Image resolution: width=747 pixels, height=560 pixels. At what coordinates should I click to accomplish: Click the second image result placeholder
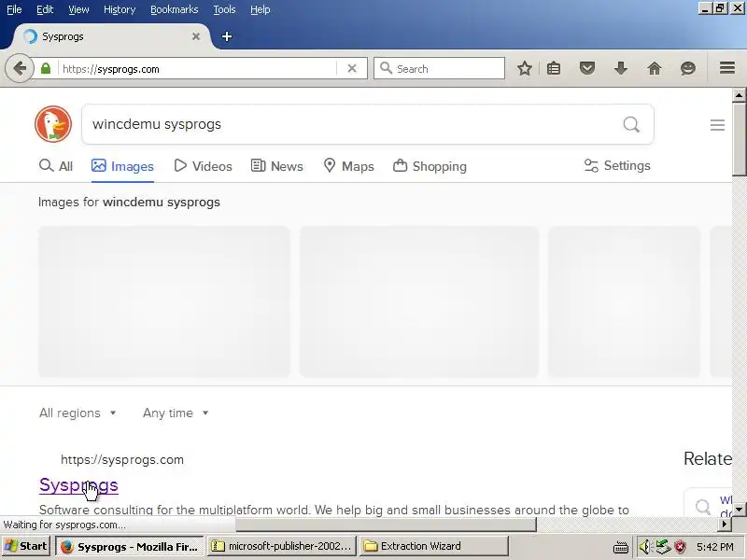pyautogui.click(x=419, y=301)
